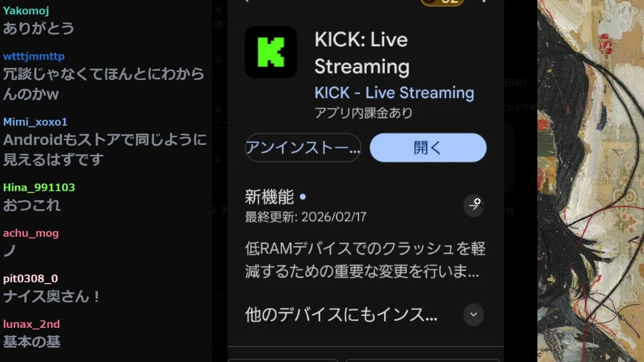Viewport: 644px width, 362px height.
Task: Open the gold points badge at top
Action: point(442,2)
